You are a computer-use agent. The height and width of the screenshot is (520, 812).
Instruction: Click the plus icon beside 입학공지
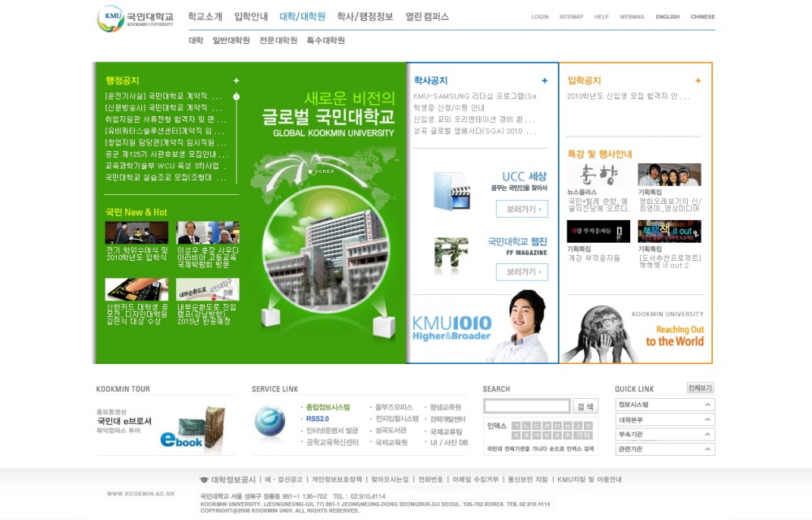point(698,80)
